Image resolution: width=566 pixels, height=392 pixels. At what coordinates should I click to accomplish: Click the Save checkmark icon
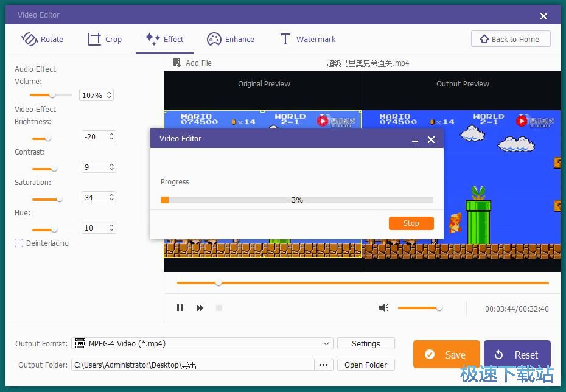click(430, 354)
